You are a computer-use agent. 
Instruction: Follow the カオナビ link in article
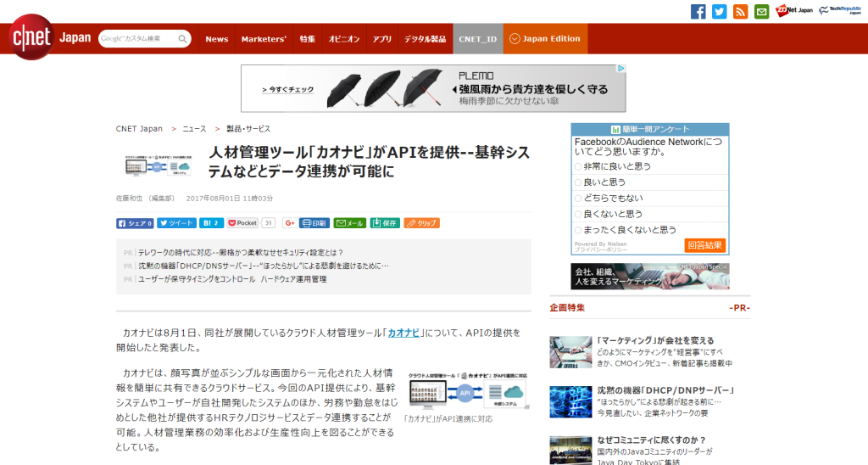(403, 333)
